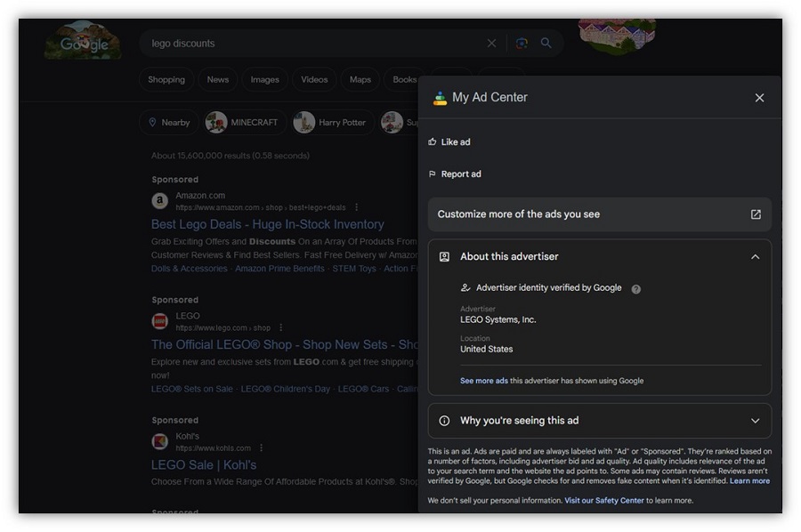Close the My Ad Center panel

click(760, 98)
